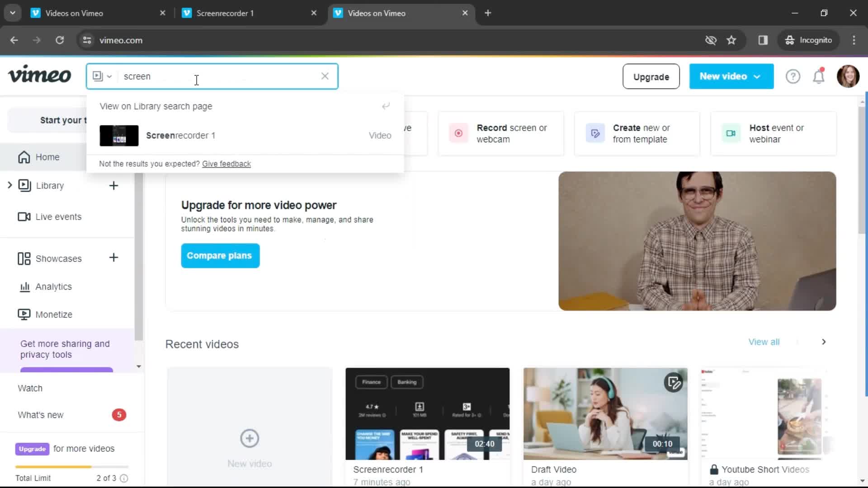Open browser side panel icon
This screenshot has height=488, width=868.
[763, 40]
